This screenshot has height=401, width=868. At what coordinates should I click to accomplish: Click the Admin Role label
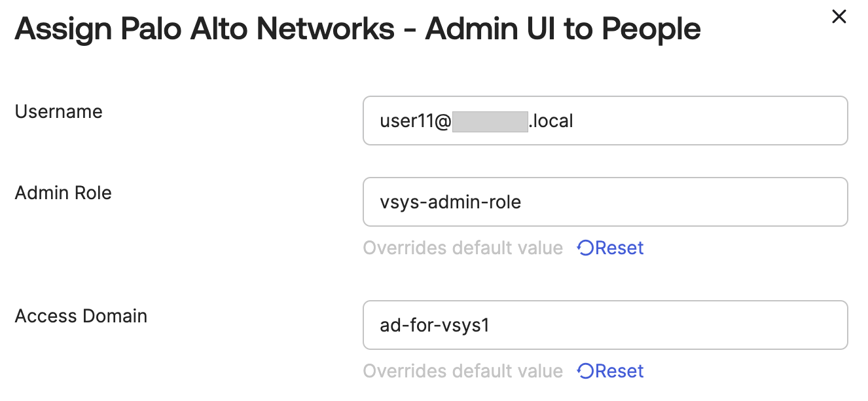63,193
